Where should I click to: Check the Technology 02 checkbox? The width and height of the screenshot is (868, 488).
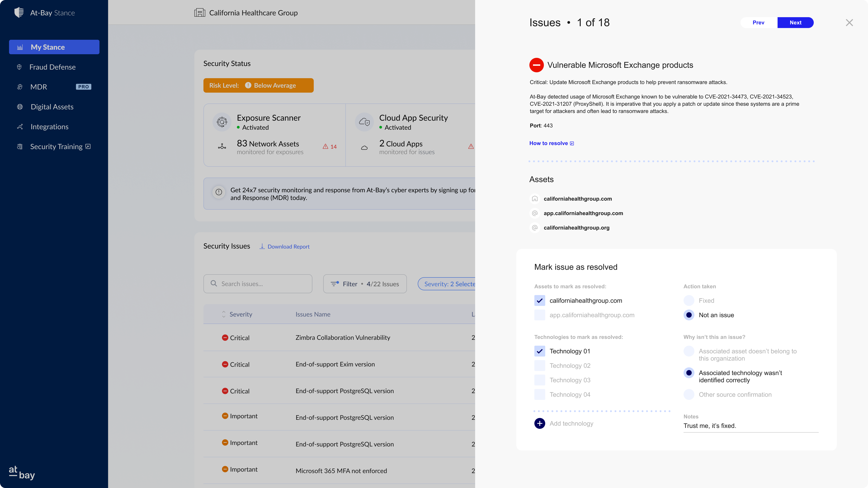coord(540,365)
